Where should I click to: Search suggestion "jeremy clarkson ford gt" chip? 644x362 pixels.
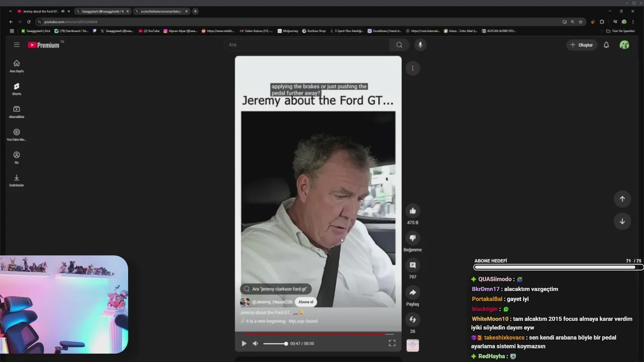coord(276,289)
